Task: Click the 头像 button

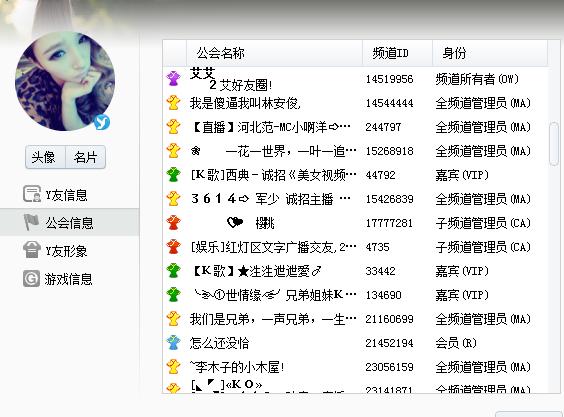Action: pos(45,157)
